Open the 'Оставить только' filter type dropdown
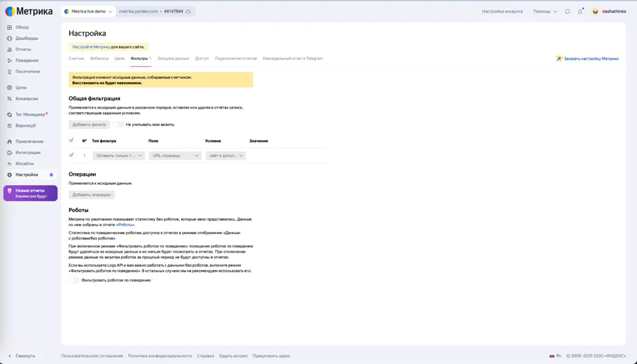The image size is (637, 364). click(x=118, y=156)
